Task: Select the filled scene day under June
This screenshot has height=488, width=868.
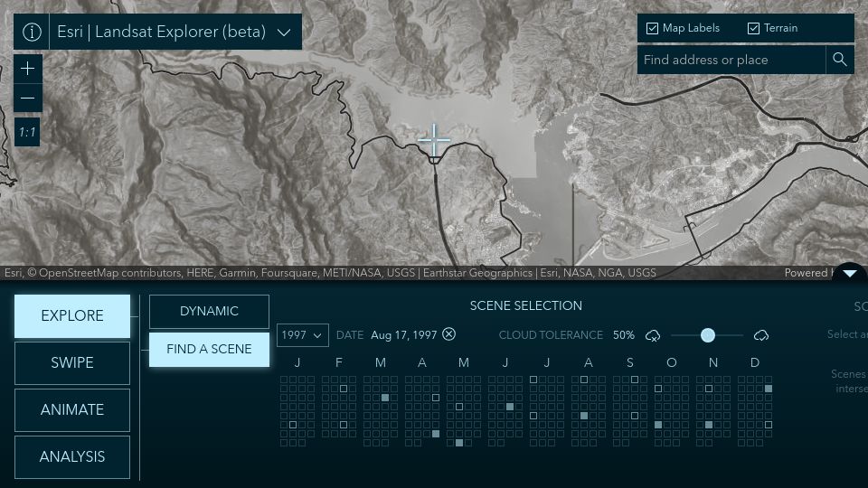Action: (x=510, y=407)
